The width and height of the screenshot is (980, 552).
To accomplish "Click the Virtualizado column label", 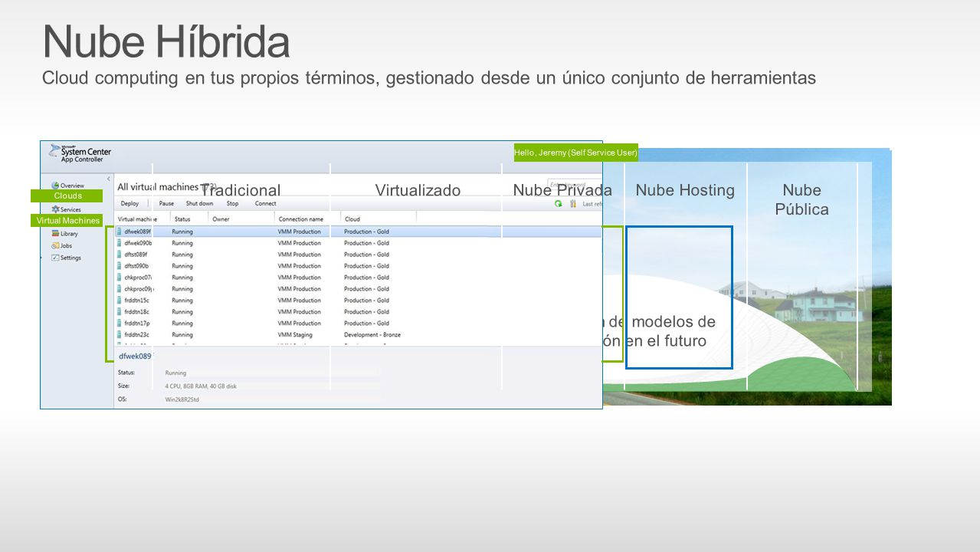I will click(418, 190).
